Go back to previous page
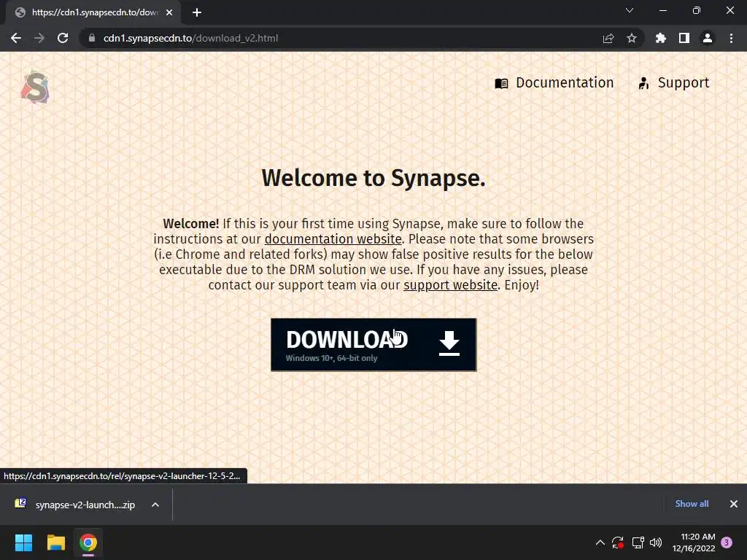This screenshot has height=560, width=747. (16, 38)
